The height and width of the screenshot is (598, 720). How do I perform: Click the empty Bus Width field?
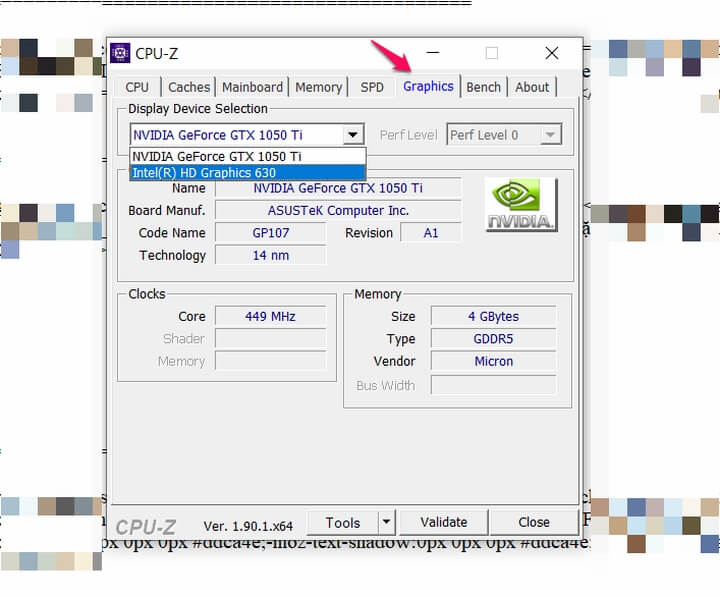(493, 385)
